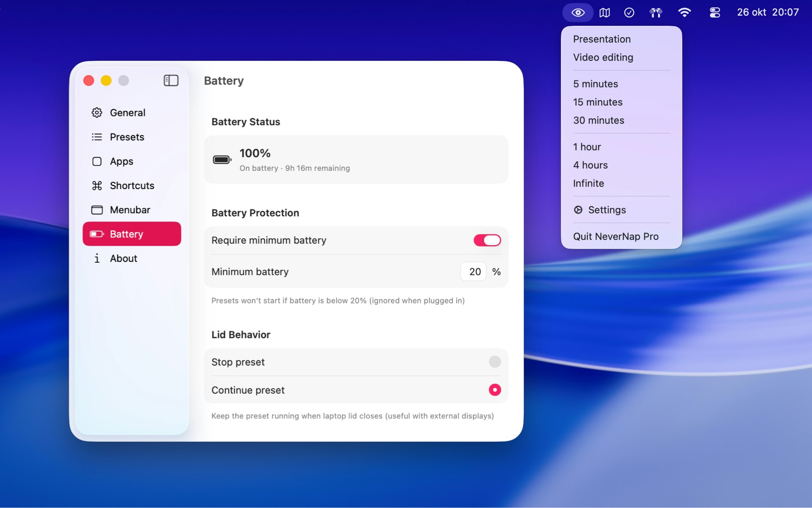Select the 1 hour duration option

click(x=586, y=147)
